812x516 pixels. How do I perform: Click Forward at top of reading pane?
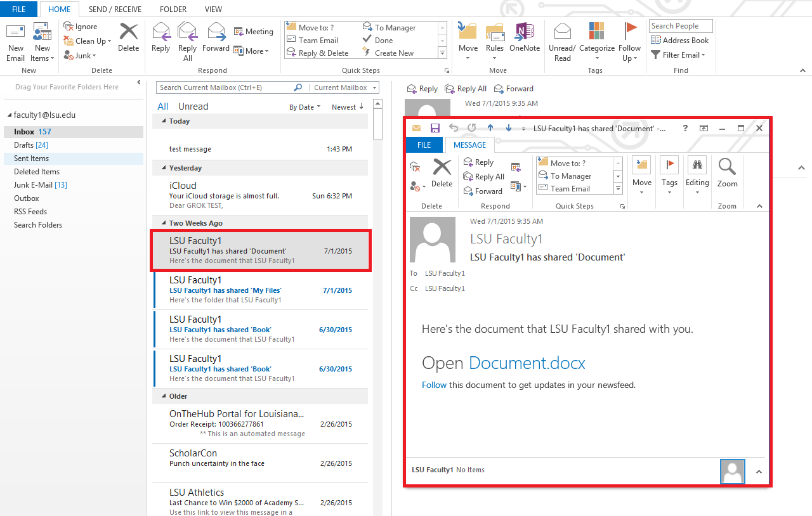pyautogui.click(x=513, y=89)
